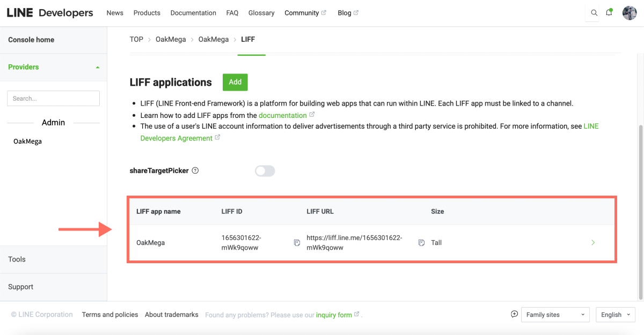Click the page vertical scrollbar
644x335 pixels.
point(640,212)
